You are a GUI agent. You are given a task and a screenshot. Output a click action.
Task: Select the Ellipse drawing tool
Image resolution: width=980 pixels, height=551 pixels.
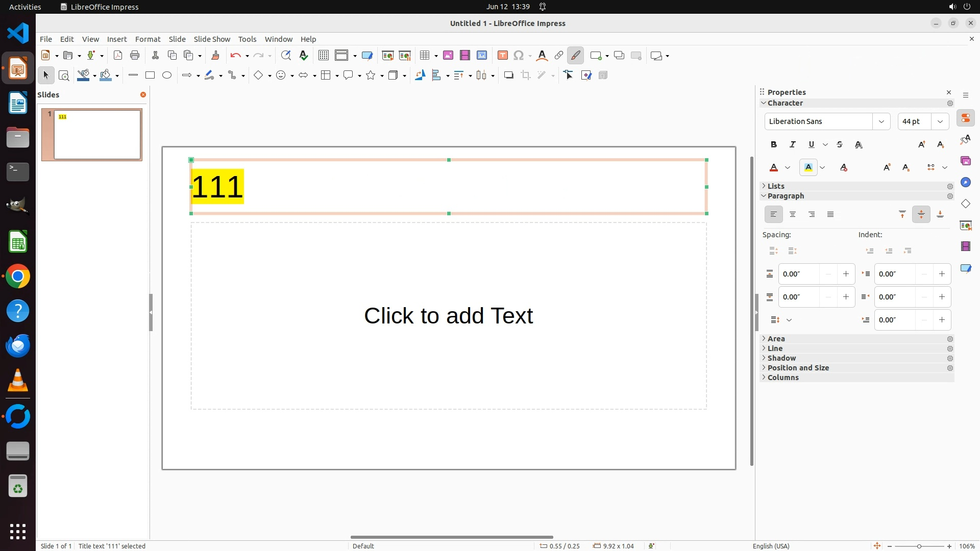tap(167, 76)
